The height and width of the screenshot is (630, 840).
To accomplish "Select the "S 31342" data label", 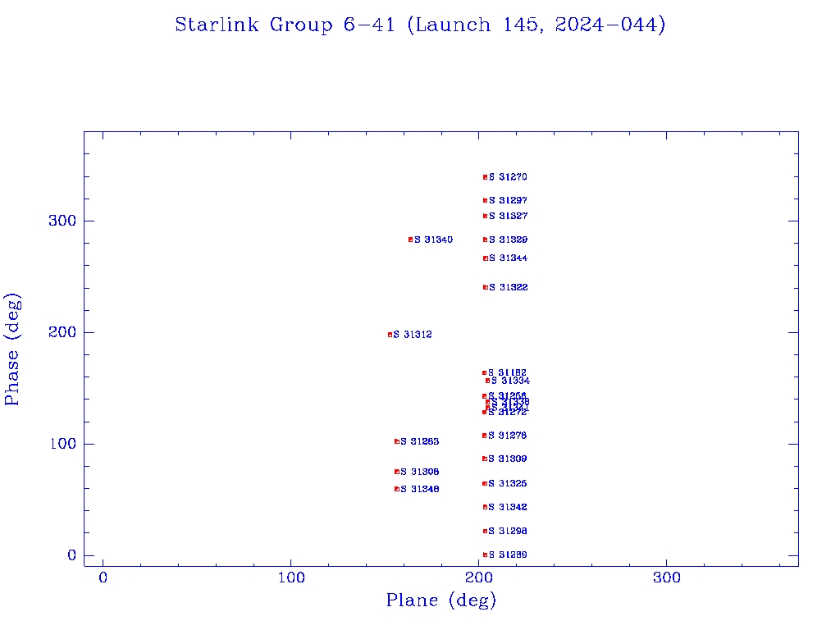I will 507,507.
